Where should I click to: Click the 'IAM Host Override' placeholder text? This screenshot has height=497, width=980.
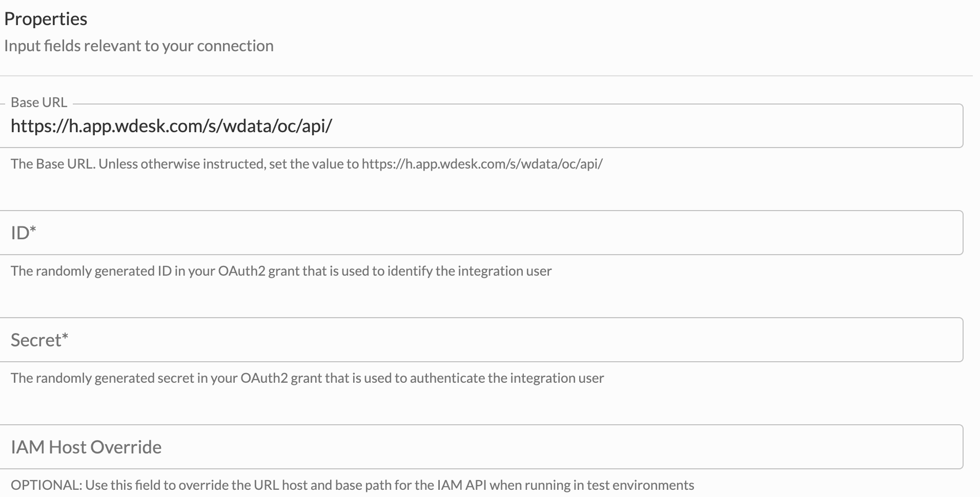(86, 447)
